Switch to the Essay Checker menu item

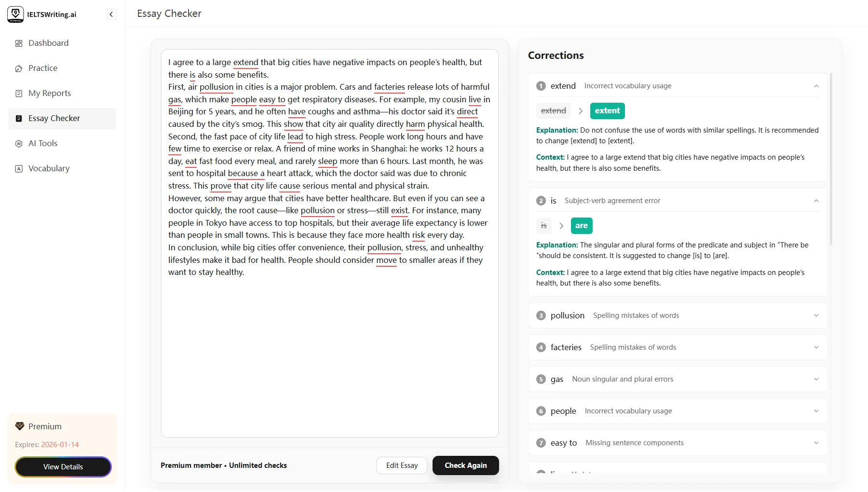coord(53,118)
